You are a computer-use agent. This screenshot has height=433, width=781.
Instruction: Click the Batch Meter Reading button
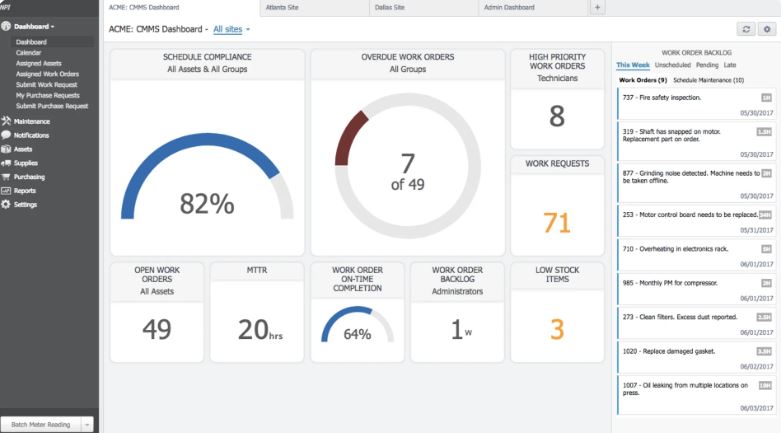tap(41, 425)
